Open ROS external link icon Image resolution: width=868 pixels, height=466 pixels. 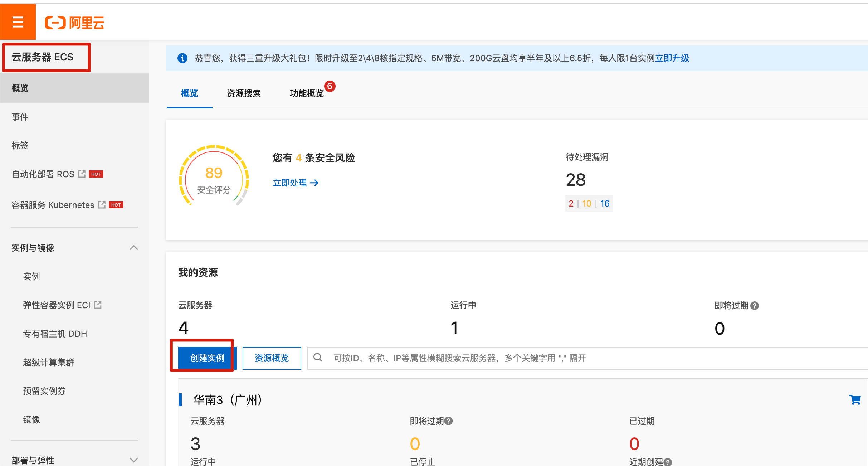tap(82, 174)
